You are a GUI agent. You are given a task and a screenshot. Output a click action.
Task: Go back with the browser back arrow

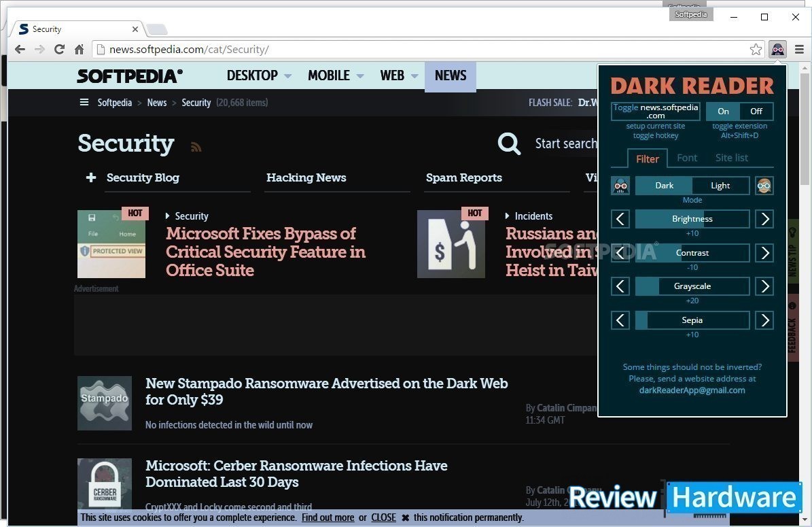pyautogui.click(x=20, y=49)
